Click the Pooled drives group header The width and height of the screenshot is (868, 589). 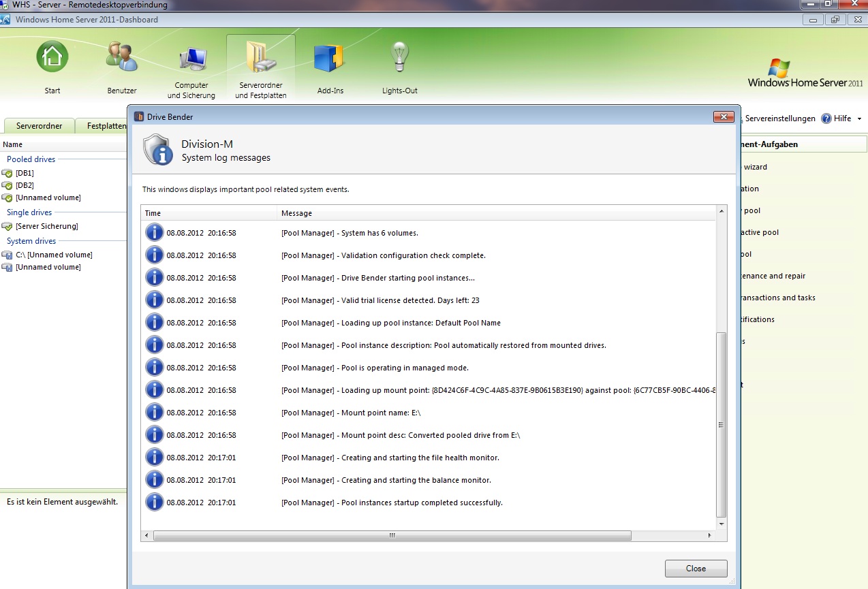(x=31, y=159)
